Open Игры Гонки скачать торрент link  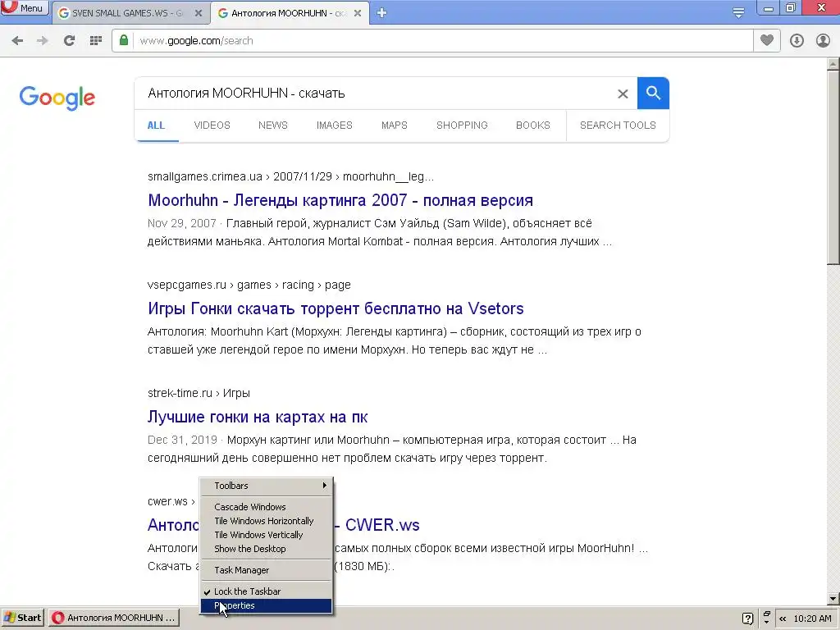[336, 308]
